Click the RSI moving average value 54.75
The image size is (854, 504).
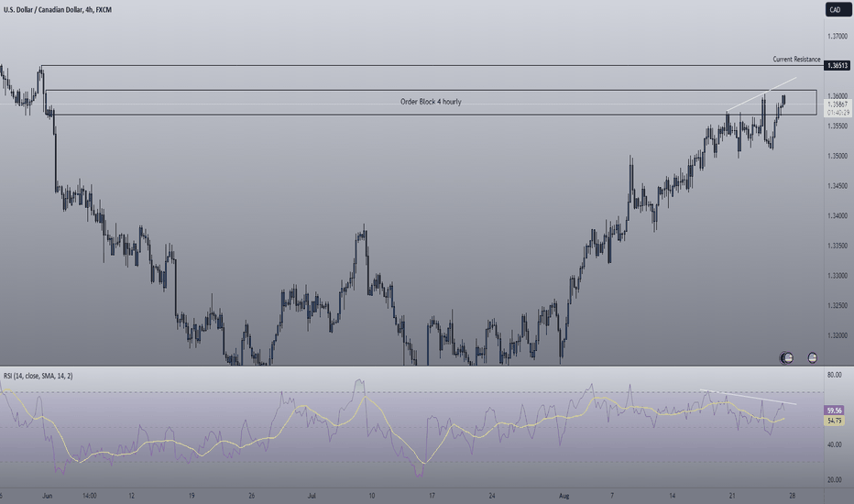click(835, 421)
